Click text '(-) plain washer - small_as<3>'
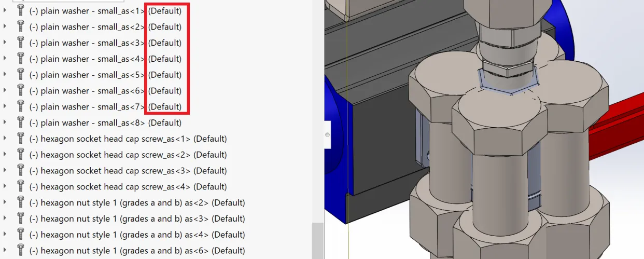 (88, 43)
